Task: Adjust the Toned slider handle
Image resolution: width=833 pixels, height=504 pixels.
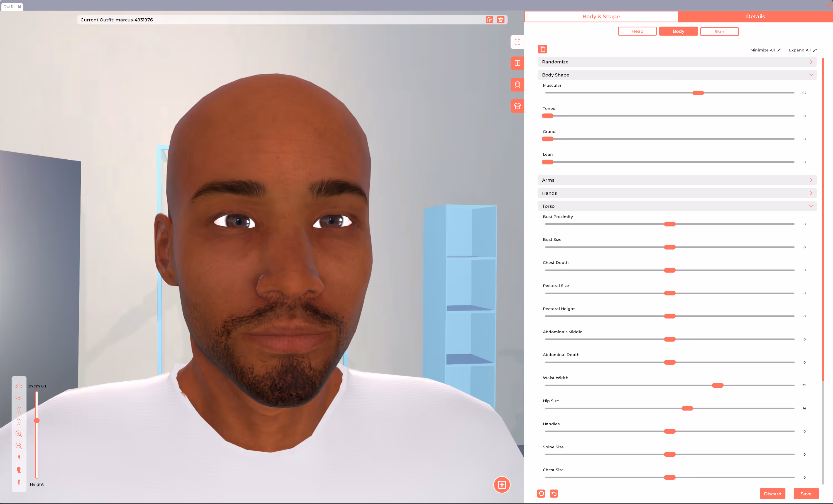Action: coord(547,116)
